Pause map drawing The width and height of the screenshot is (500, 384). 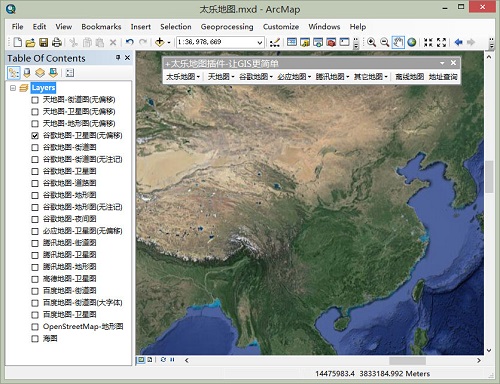[172, 360]
